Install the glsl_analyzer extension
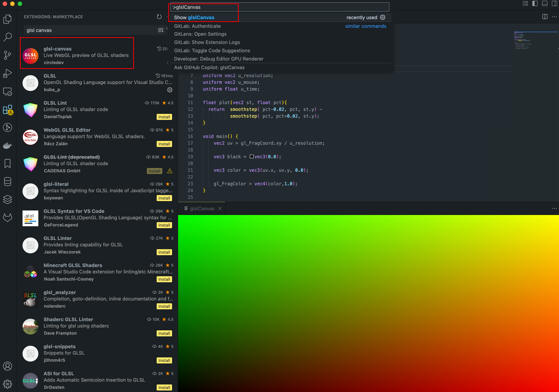 pos(164,306)
